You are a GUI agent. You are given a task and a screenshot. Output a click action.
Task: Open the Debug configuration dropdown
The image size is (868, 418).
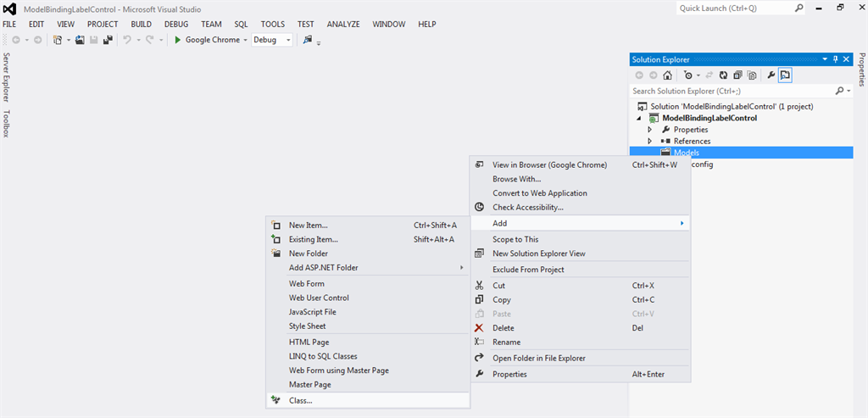pyautogui.click(x=288, y=40)
